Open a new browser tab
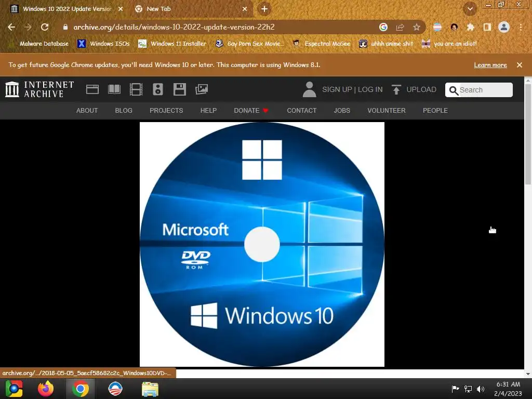Screen dimensions: 532x399 tap(264, 9)
